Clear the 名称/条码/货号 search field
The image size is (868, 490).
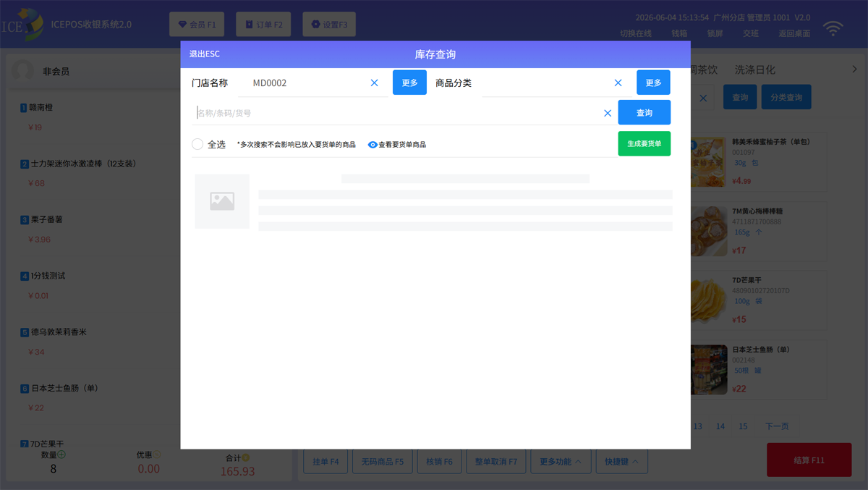608,114
